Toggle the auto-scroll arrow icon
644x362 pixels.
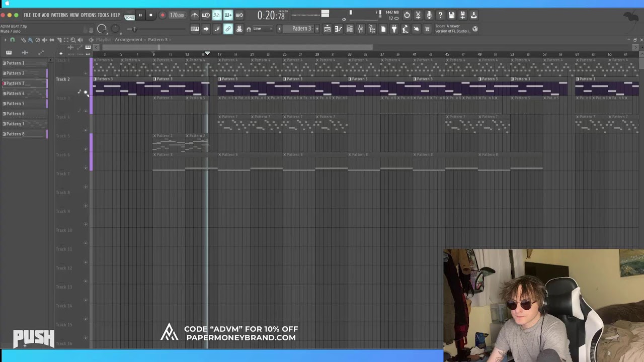(206, 29)
